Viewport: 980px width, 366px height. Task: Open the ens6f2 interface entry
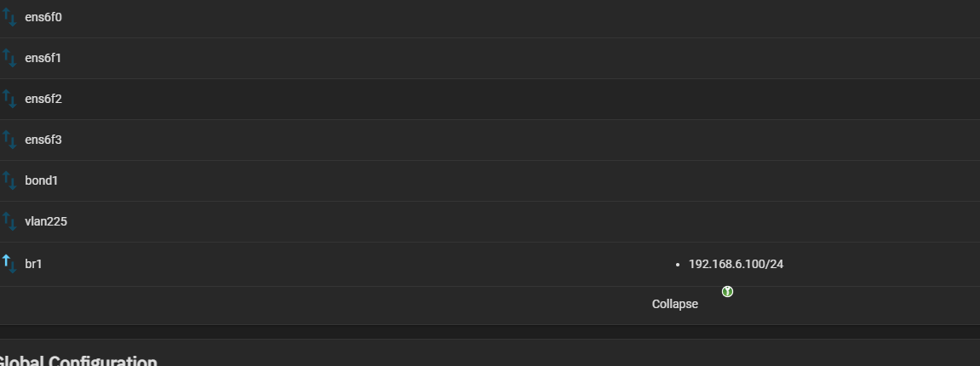pos(43,99)
